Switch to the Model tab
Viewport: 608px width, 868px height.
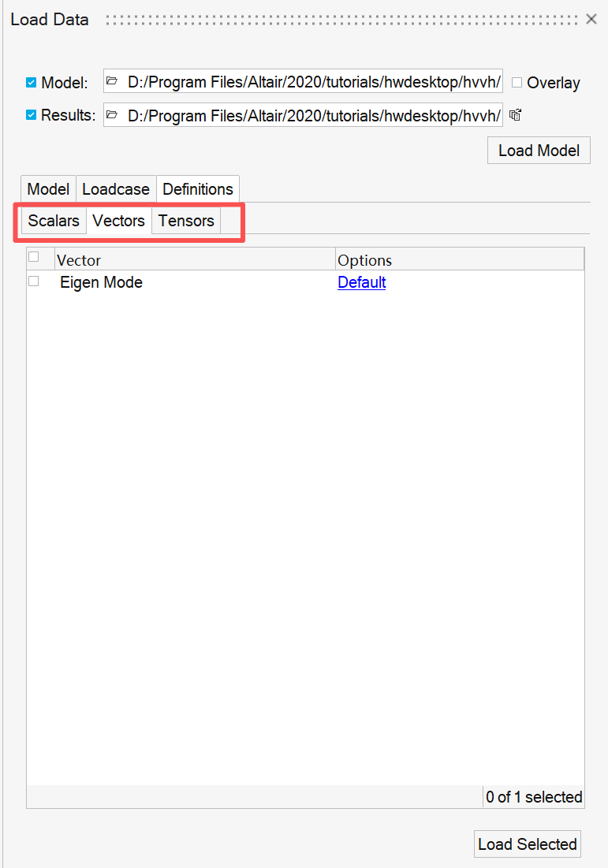pyautogui.click(x=48, y=189)
